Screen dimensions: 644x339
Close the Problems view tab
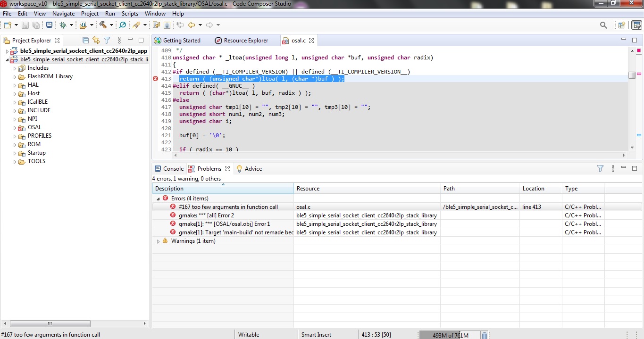pos(227,169)
